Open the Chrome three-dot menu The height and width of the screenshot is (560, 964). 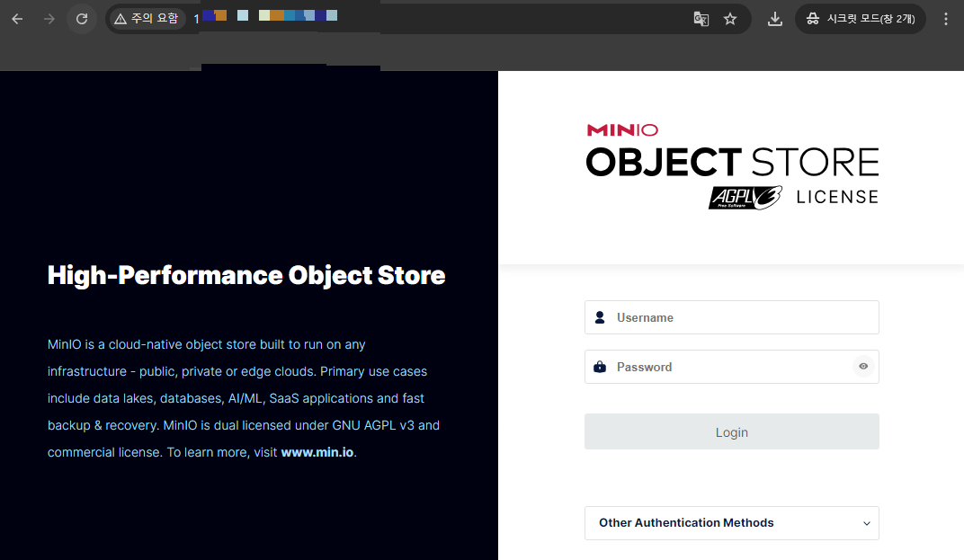click(945, 19)
